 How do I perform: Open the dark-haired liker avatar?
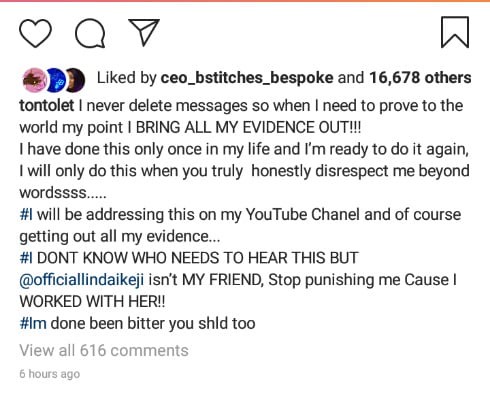75,80
